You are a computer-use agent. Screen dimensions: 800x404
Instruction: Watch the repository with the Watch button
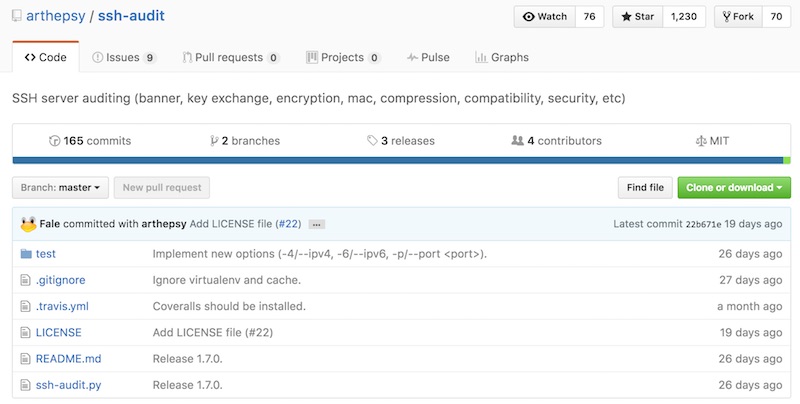tap(544, 17)
